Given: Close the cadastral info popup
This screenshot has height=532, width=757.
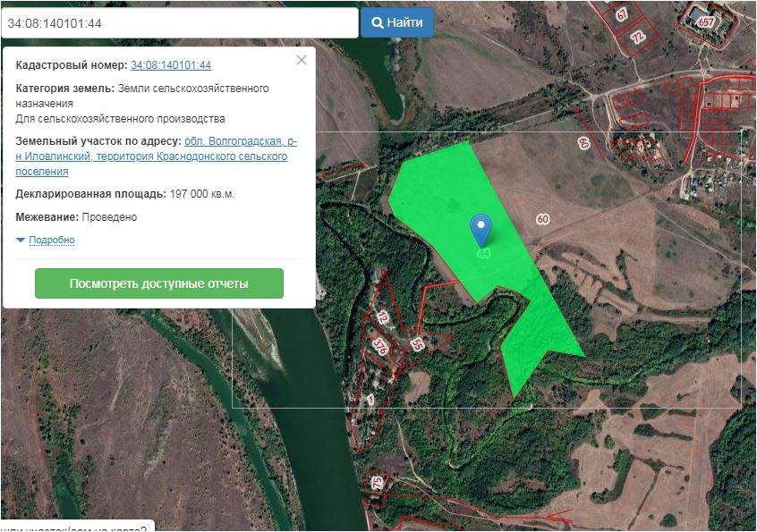Looking at the screenshot, I should 302,60.
